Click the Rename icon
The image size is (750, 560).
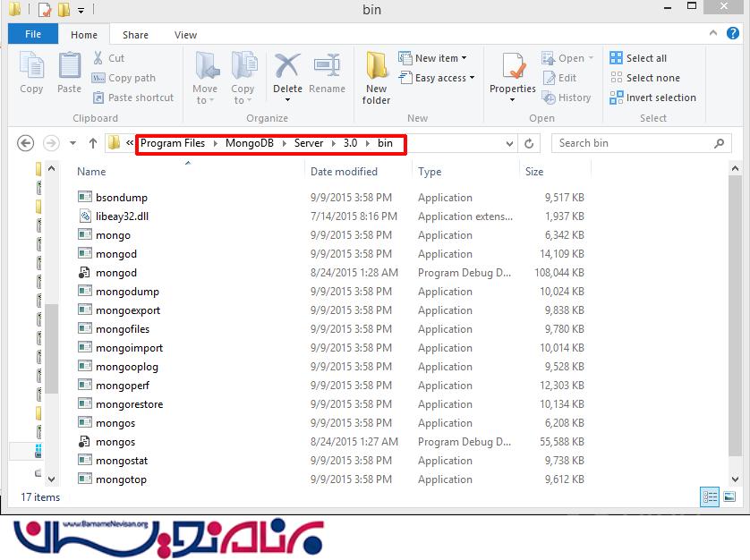coord(328,66)
